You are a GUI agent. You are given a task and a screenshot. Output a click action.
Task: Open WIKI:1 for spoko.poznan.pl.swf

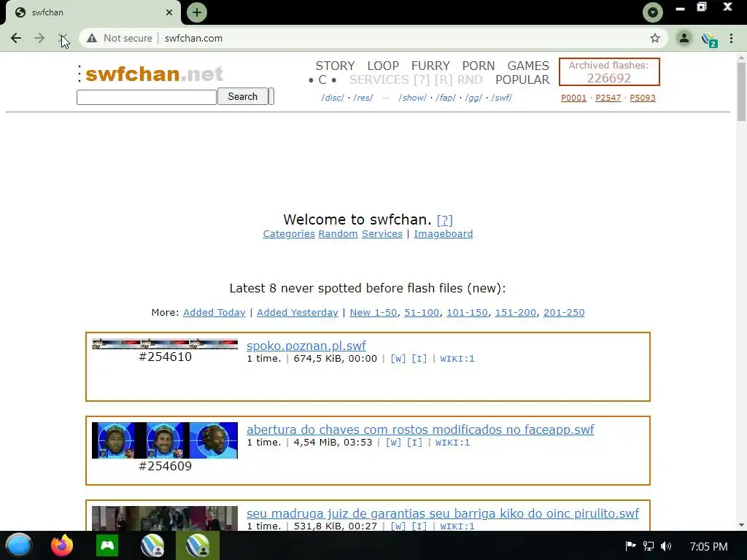(x=457, y=359)
